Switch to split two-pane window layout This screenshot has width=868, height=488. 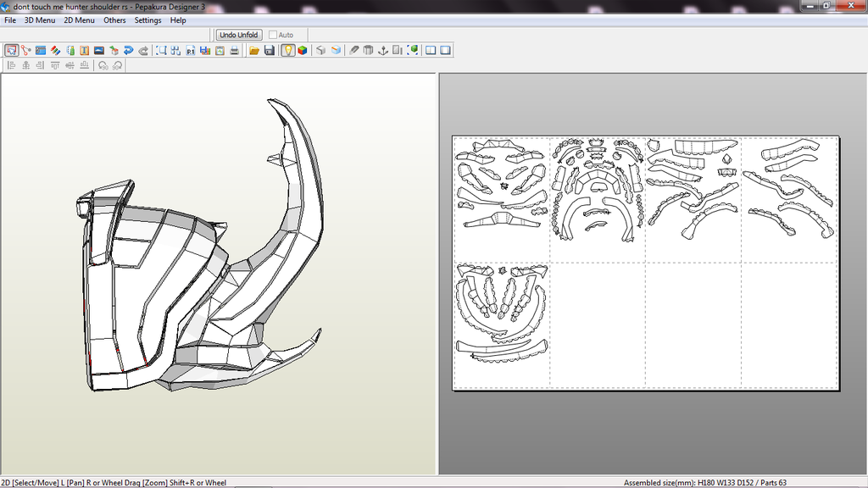(430, 50)
